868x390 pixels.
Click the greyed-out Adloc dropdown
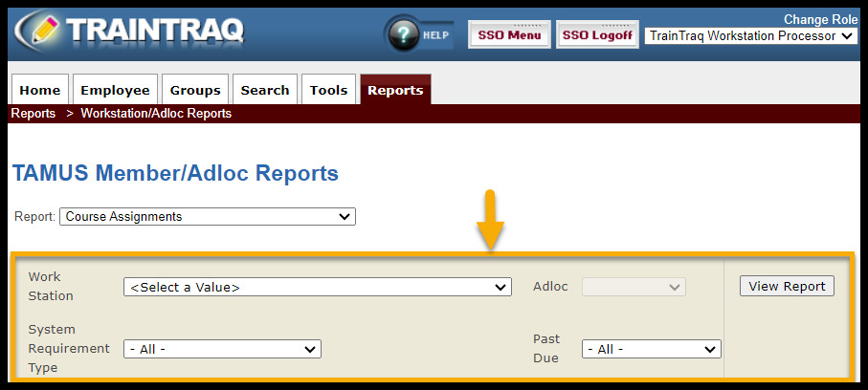(634, 287)
